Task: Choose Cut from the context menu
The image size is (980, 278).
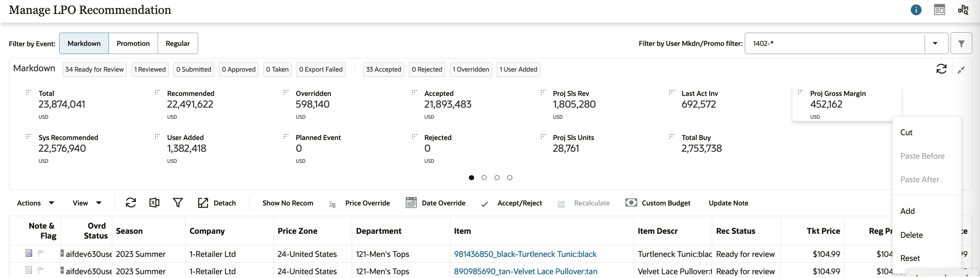Action: pyautogui.click(x=927, y=133)
